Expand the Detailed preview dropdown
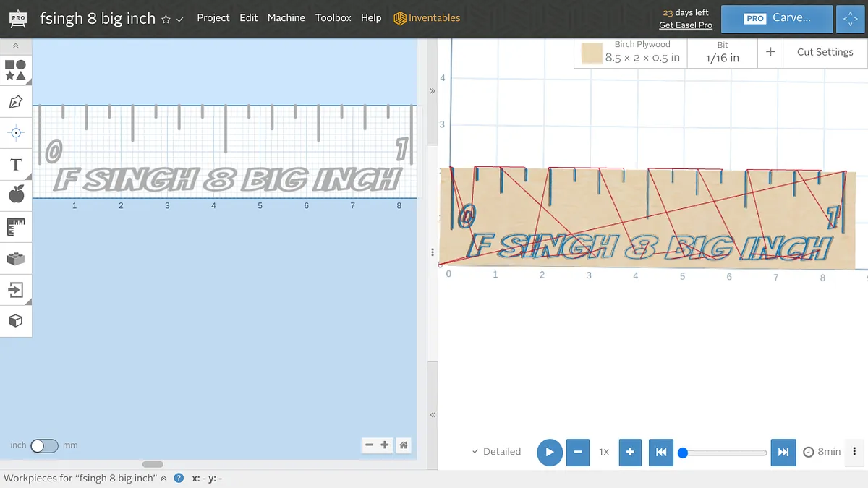868x488 pixels. [496, 452]
